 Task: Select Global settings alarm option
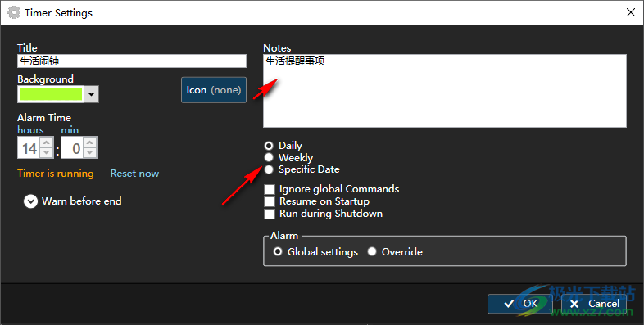[278, 251]
